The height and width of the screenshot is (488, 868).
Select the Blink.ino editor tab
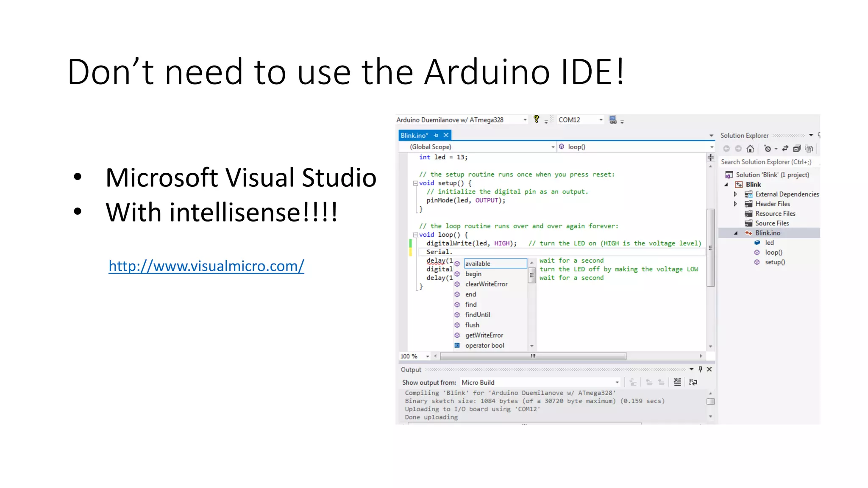(415, 136)
